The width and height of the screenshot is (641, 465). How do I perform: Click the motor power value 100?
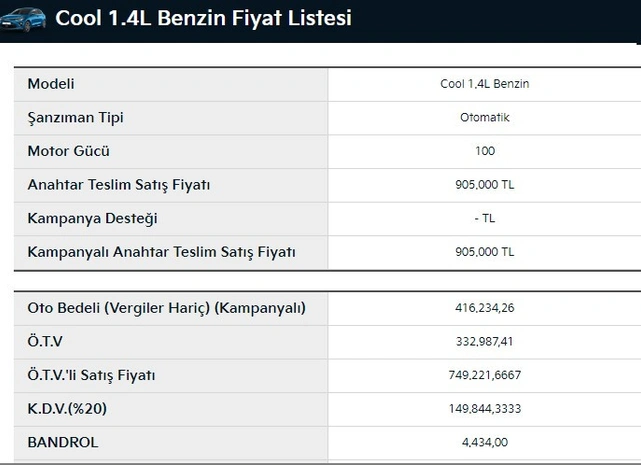pyautogui.click(x=485, y=151)
